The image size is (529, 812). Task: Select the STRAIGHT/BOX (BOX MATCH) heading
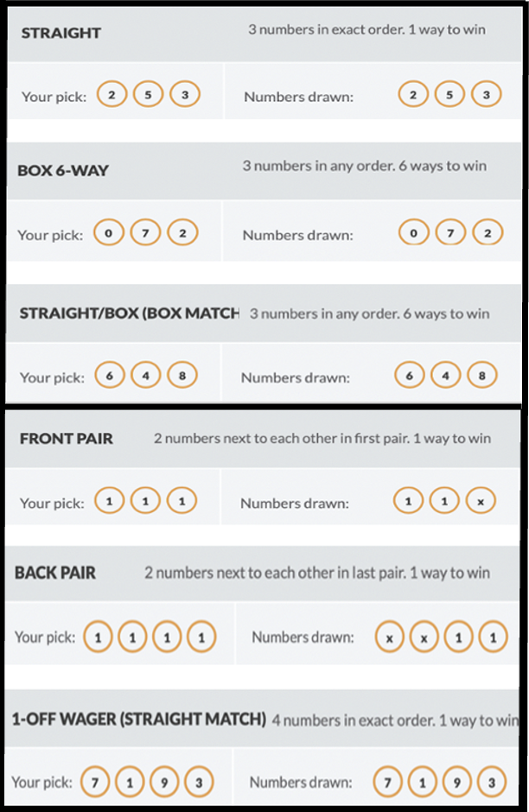[x=129, y=314]
